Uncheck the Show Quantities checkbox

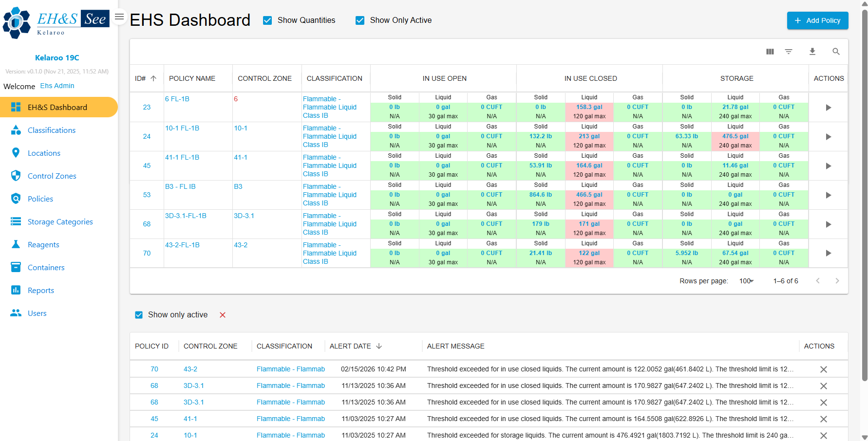click(x=267, y=20)
